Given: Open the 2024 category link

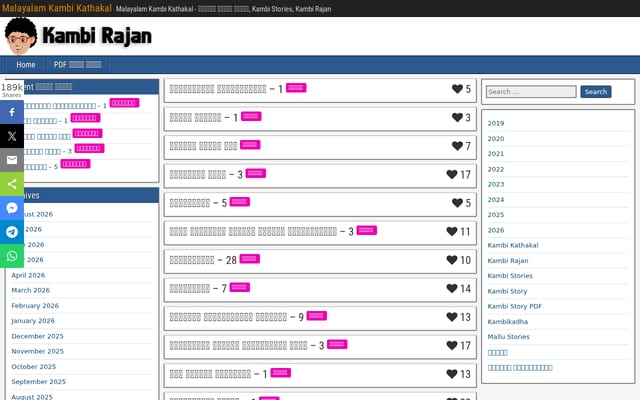Looking at the screenshot, I should (496, 200).
